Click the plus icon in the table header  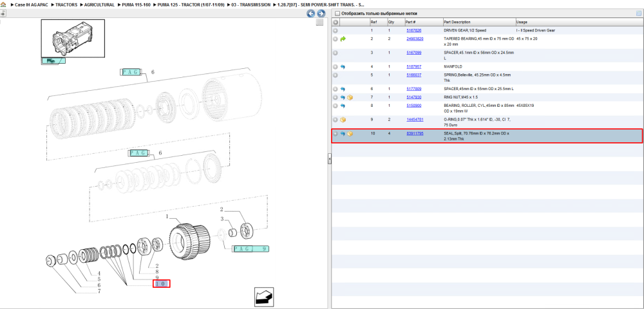pos(336,22)
